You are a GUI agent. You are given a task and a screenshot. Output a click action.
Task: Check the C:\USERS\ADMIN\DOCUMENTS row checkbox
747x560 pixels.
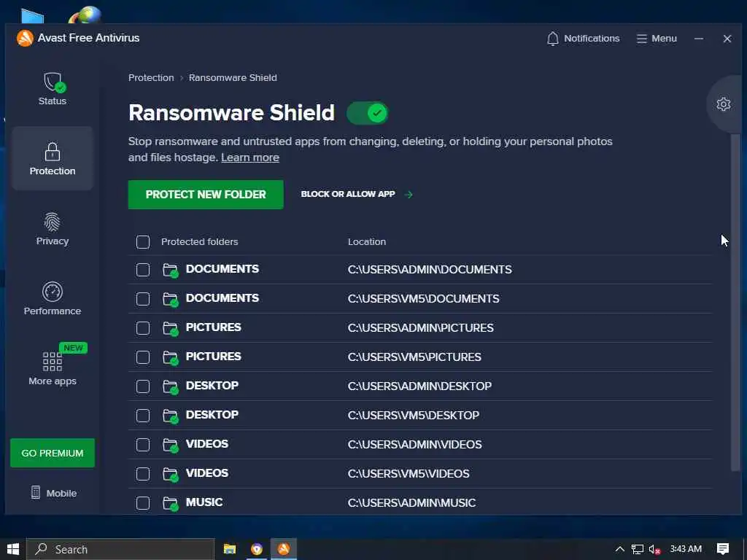click(x=143, y=270)
